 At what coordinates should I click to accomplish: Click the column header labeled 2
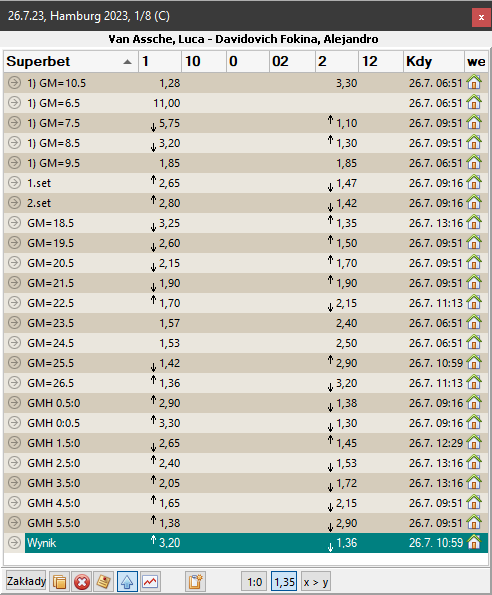pos(336,61)
